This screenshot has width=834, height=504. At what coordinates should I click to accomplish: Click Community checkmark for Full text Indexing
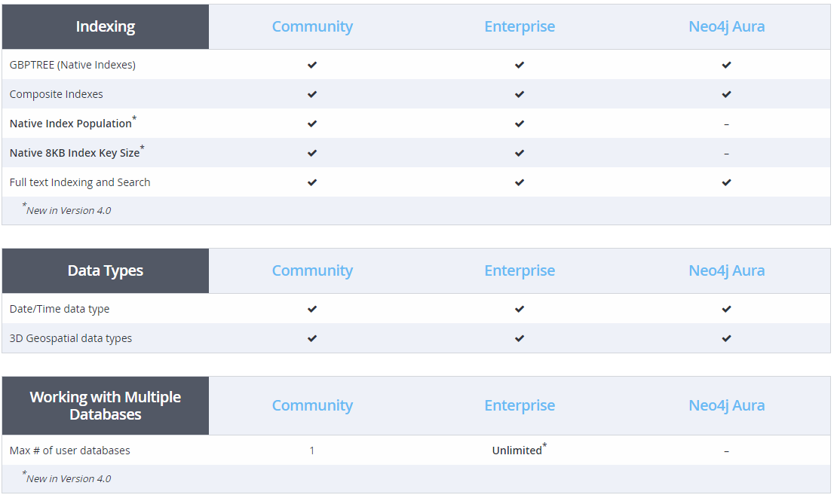point(312,182)
